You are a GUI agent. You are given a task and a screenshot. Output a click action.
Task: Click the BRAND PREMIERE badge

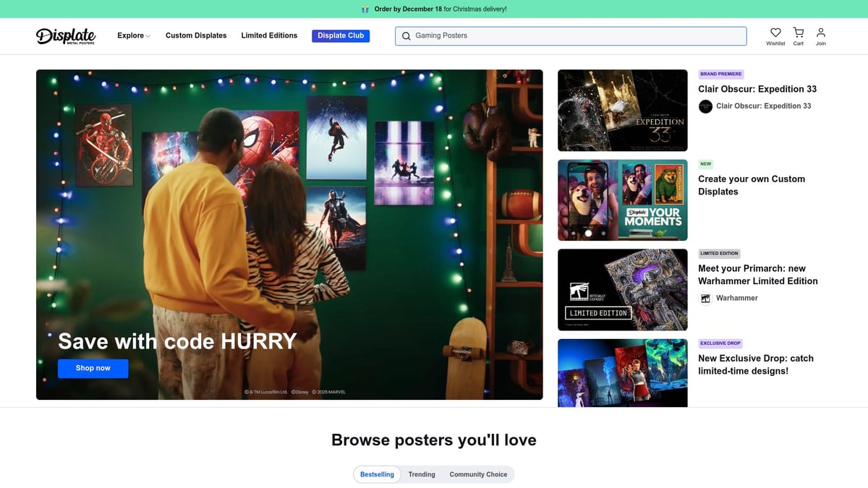tap(721, 74)
